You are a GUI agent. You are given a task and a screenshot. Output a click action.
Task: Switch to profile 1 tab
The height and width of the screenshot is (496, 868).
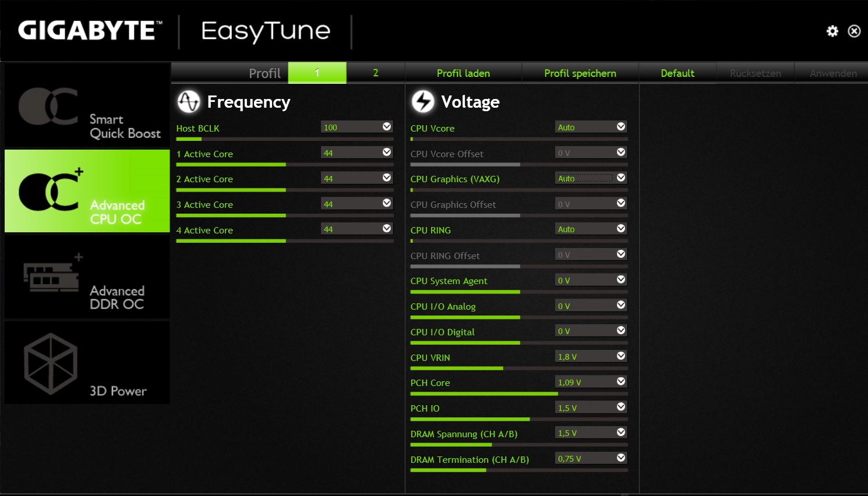pyautogui.click(x=317, y=73)
